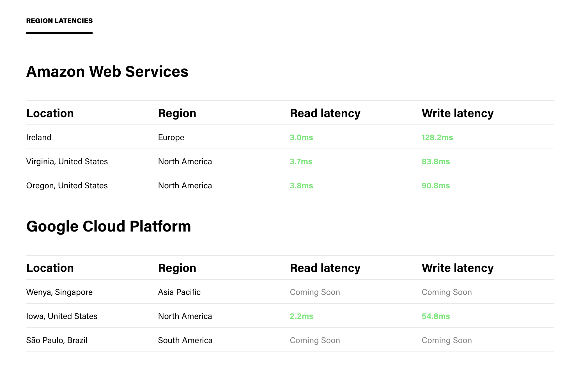
Task: Click the Google Cloud Platform heading
Action: click(109, 226)
